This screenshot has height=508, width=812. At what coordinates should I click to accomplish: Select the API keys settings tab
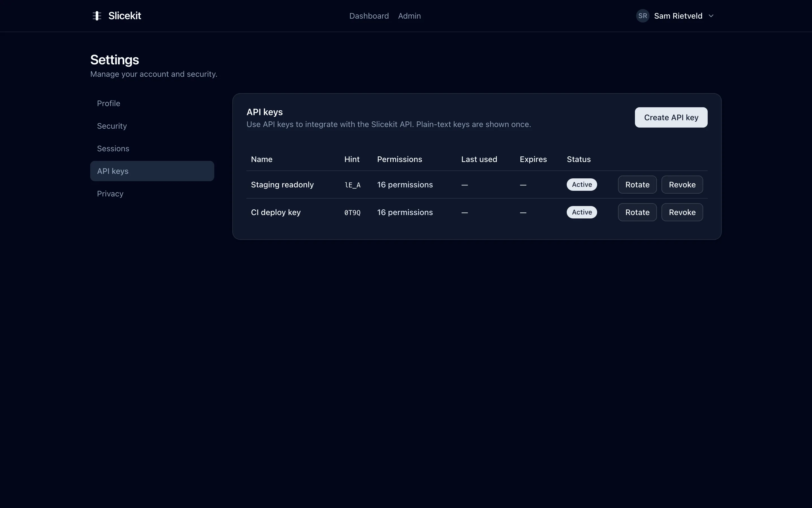[152, 171]
